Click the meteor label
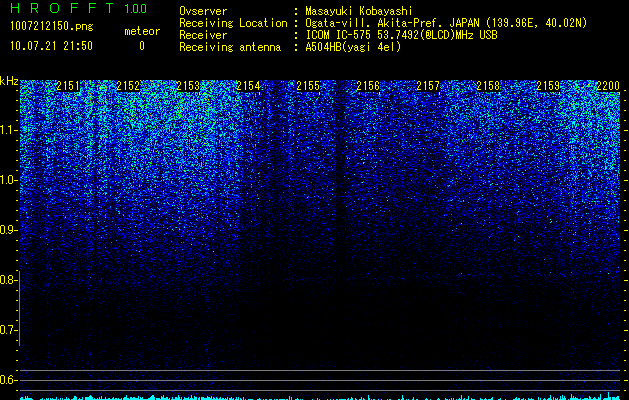The image size is (629, 400). click(142, 31)
